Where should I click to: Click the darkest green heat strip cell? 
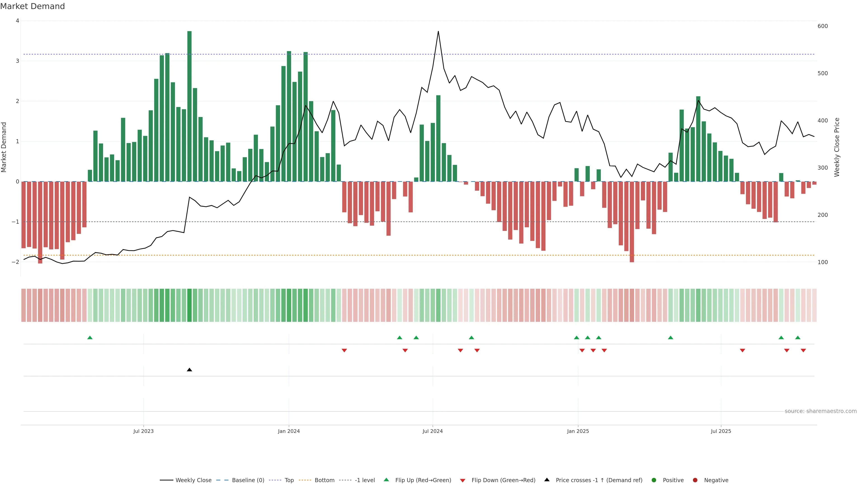coord(189,305)
